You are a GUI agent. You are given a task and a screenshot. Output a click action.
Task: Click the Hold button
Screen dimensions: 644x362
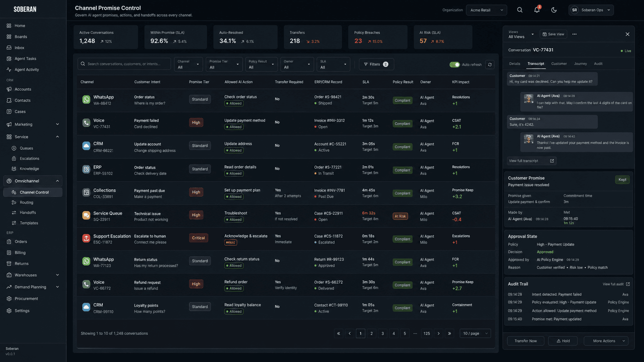tap(563, 341)
